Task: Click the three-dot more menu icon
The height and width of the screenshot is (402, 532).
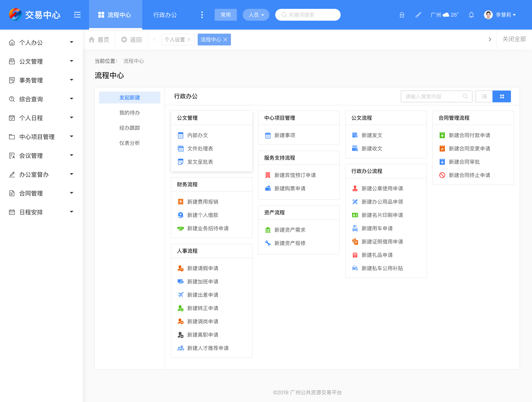Action: 202,15
